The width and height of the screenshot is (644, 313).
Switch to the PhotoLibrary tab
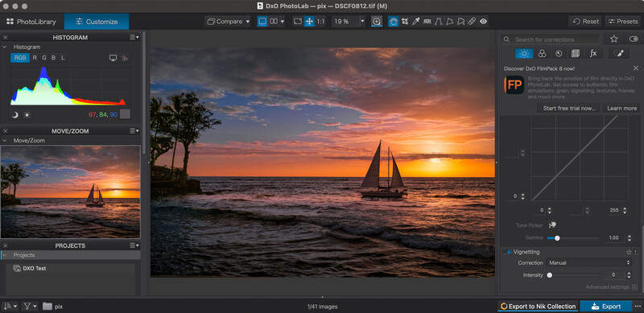pos(31,22)
